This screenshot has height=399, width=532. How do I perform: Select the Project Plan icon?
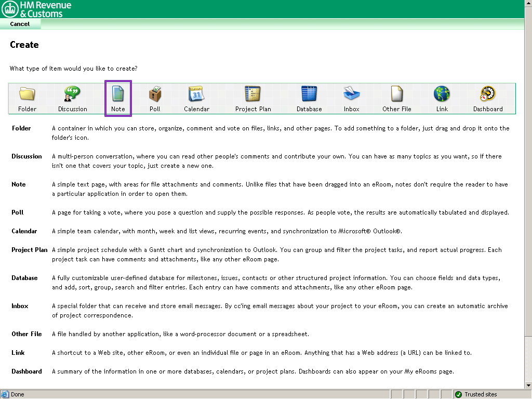pos(252,94)
